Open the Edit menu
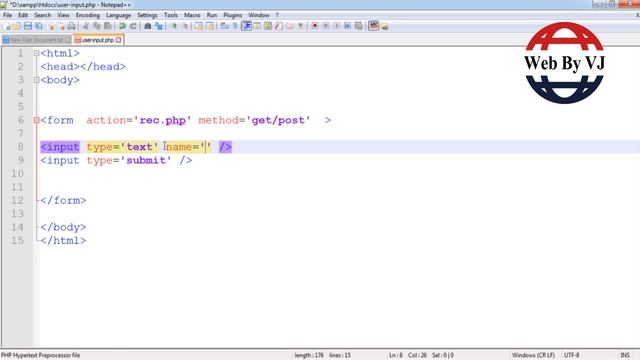 (x=23, y=15)
